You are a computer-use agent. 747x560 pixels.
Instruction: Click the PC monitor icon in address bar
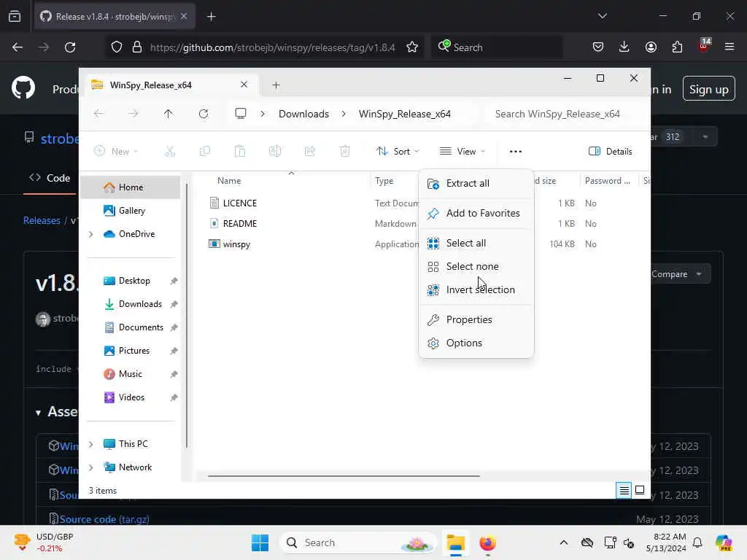point(241,114)
